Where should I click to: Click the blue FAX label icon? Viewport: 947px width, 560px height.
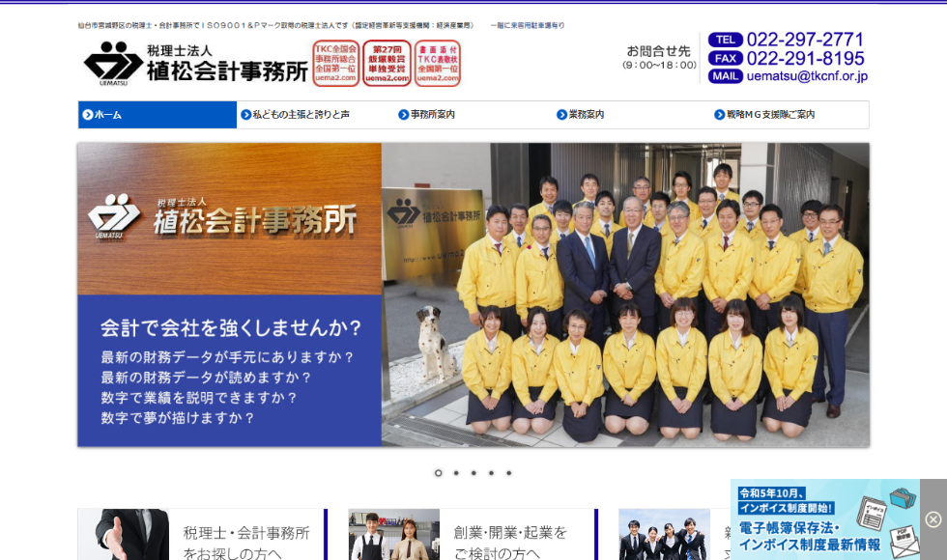725,58
